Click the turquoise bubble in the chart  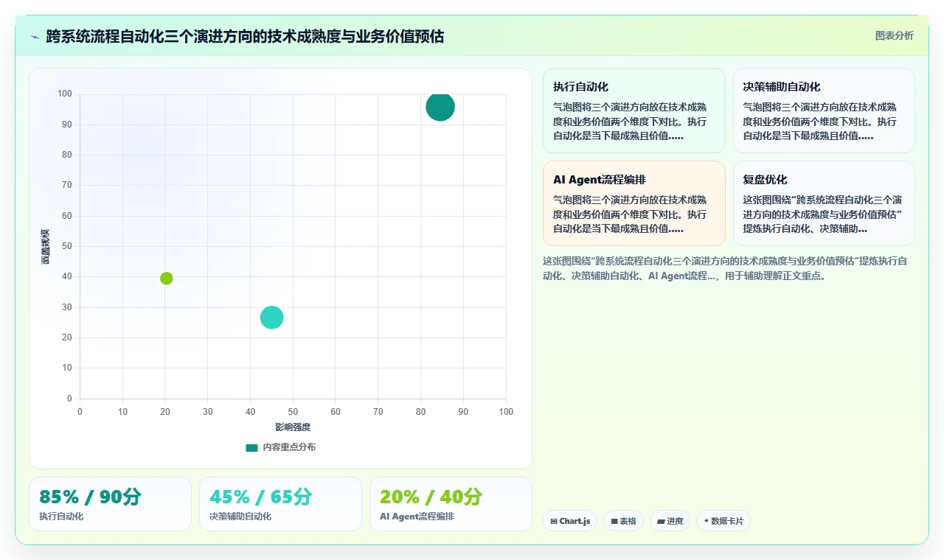tap(272, 318)
